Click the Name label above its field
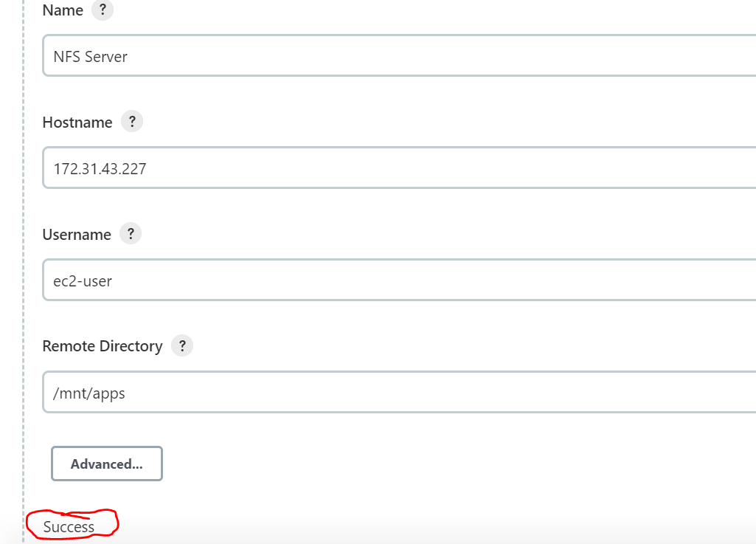The image size is (756, 544). pos(63,10)
